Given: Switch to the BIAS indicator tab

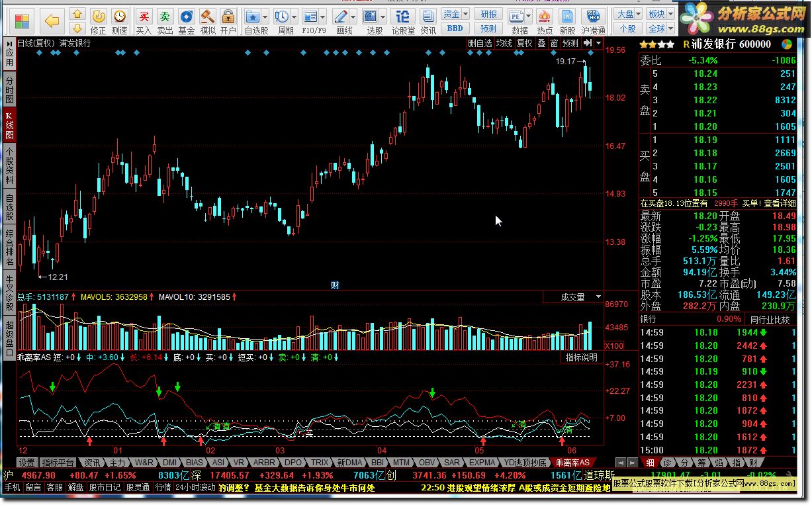Looking at the screenshot, I should coord(195,462).
